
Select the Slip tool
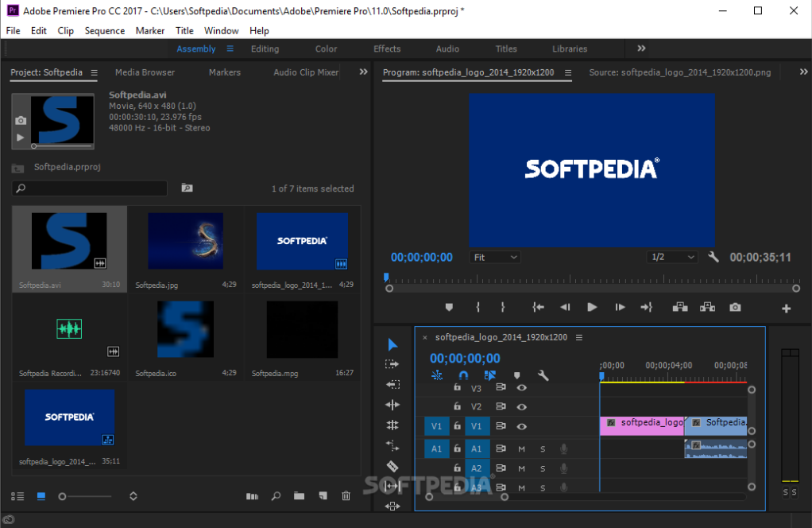click(392, 486)
